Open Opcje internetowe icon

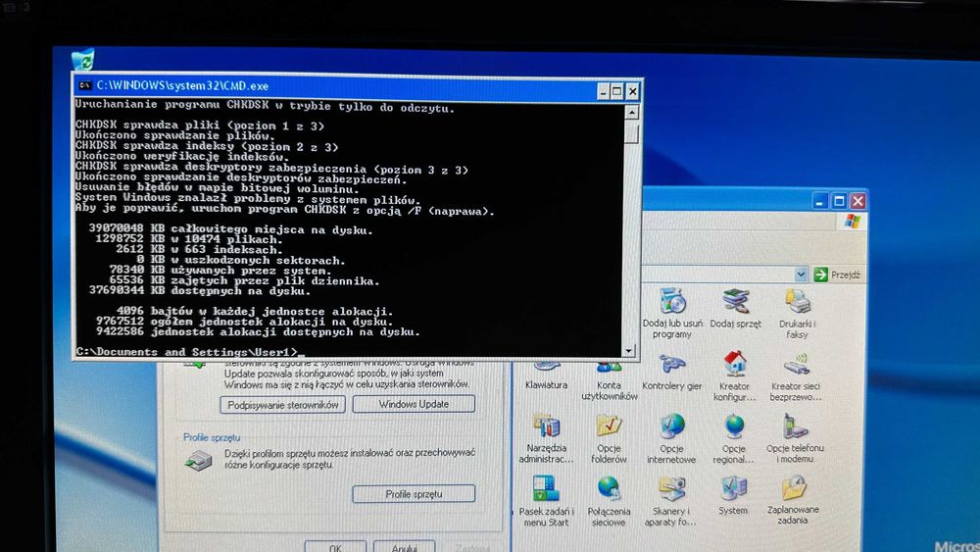coord(671,438)
